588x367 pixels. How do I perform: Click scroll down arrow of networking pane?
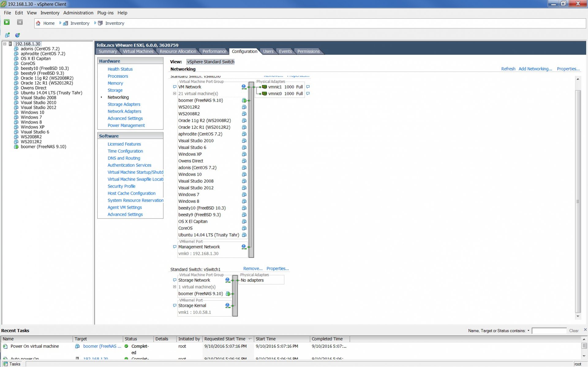[578, 316]
